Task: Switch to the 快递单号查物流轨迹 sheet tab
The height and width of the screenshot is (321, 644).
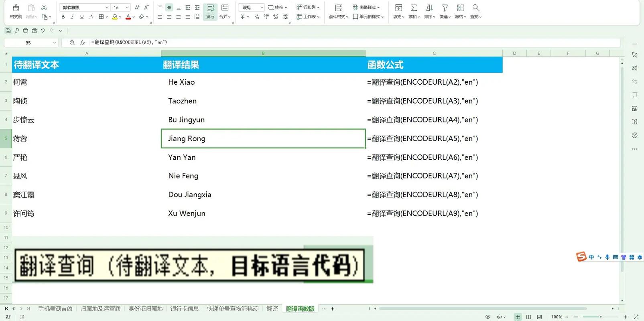Action: [x=233, y=309]
